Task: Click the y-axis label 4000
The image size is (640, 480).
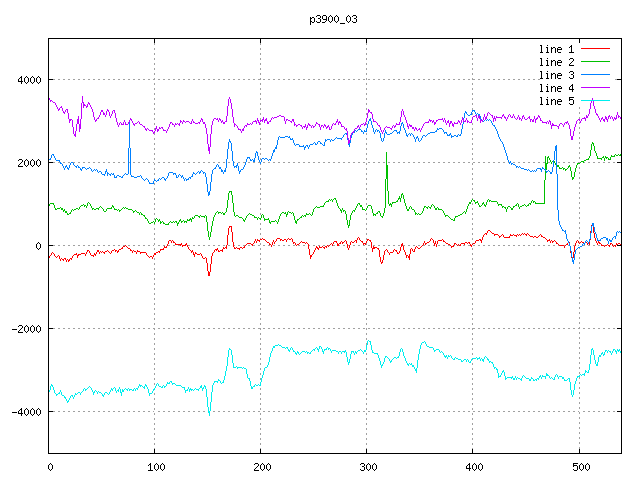Action: [29, 80]
